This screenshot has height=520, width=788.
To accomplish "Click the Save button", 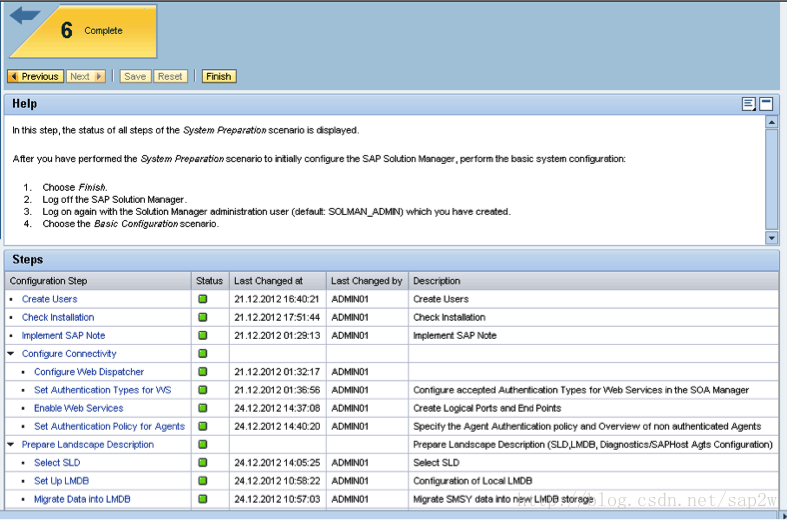I will coord(135,76).
